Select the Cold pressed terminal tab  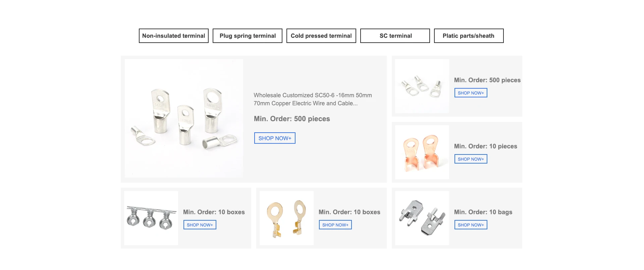(x=321, y=36)
